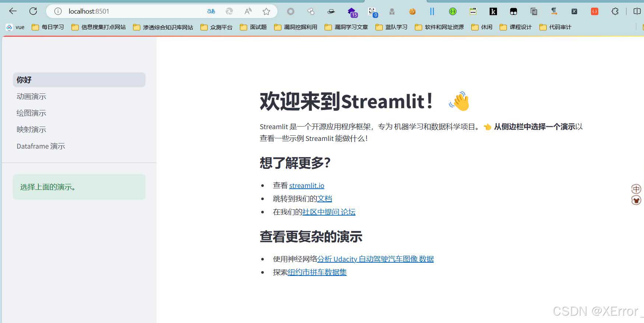Screen dimensions: 644x323
Task: Open the 课程设计 bookmark folder
Action: [515, 27]
